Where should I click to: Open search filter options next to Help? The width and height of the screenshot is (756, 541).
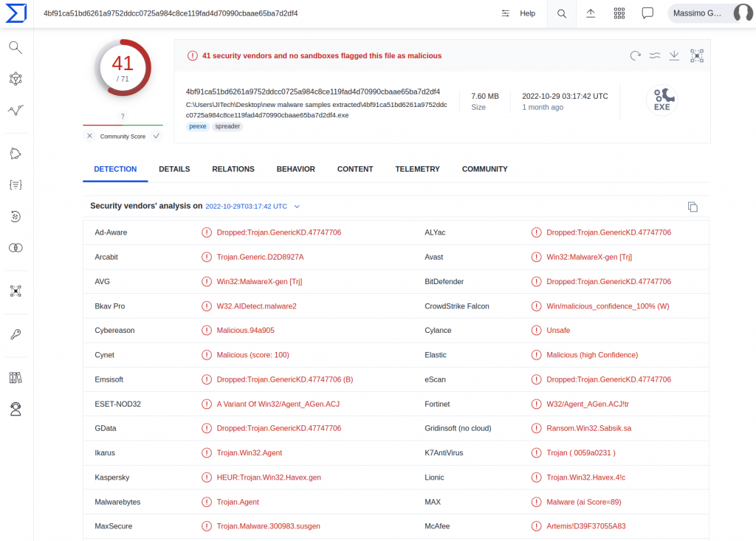505,13
